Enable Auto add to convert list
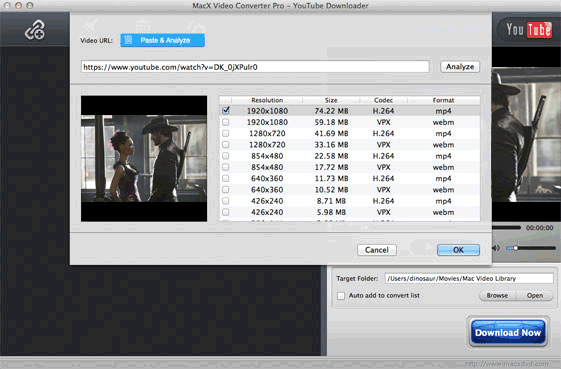Image resolution: width=561 pixels, height=369 pixels. [341, 296]
